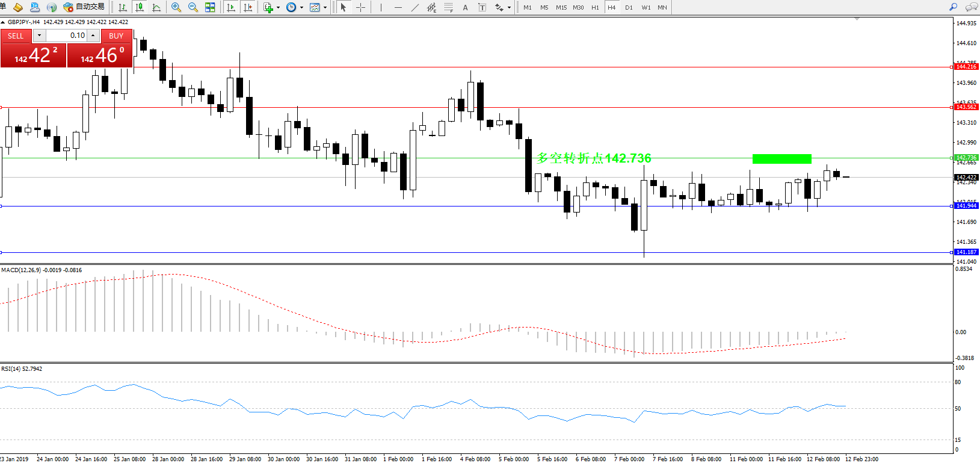
Task: Switch to bar chart display
Action: click(123, 7)
